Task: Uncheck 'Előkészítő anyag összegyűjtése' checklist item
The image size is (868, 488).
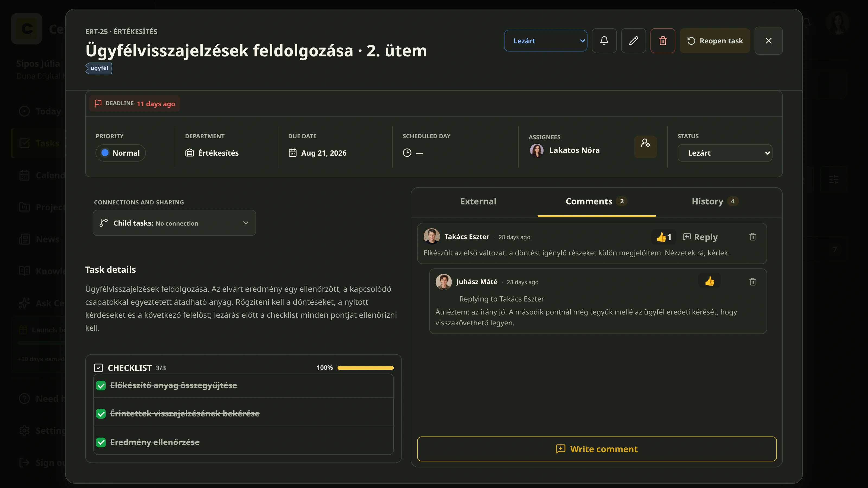Action: pyautogui.click(x=101, y=386)
